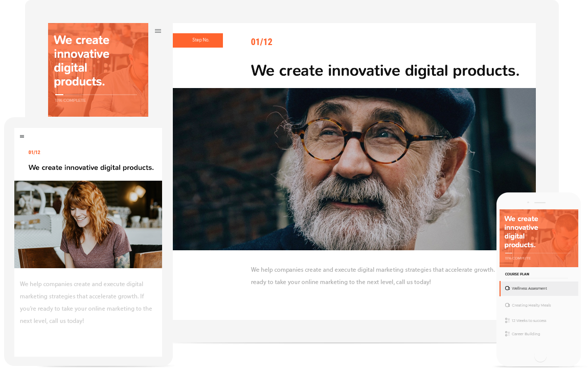The image size is (588, 368).
Task: Open the hamburger menu beside the desktop sidebar
Action: point(158,31)
